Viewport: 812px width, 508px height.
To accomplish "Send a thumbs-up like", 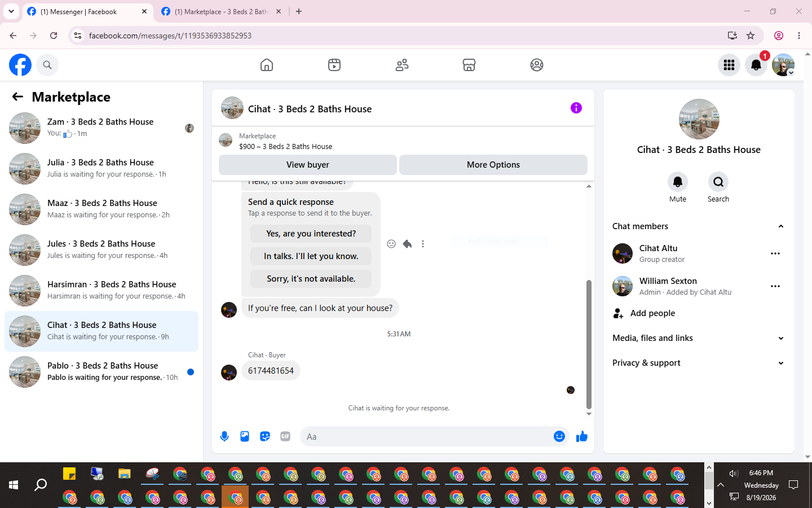I will (x=582, y=436).
